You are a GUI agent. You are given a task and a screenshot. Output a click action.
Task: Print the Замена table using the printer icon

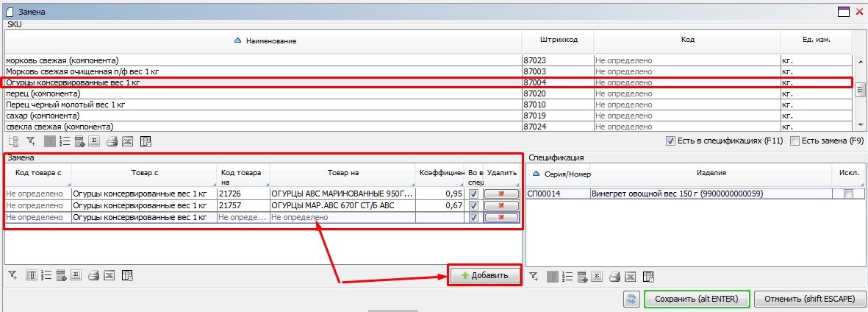(x=94, y=276)
